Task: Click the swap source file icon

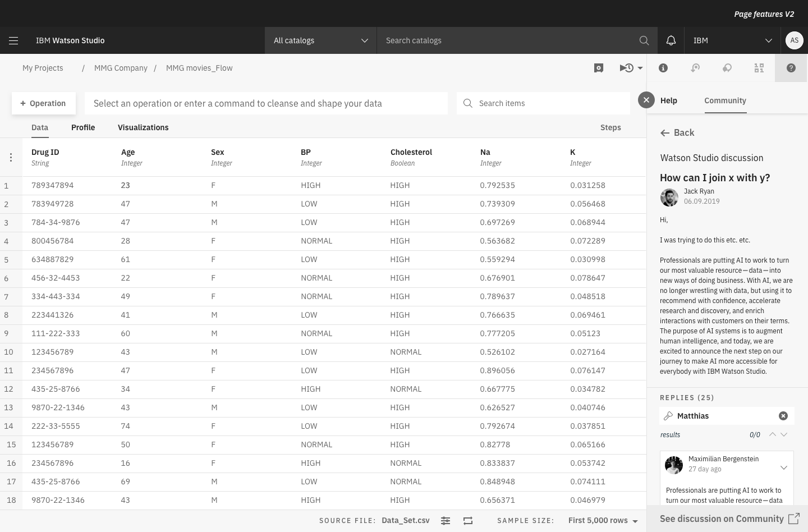Action: [x=467, y=521]
